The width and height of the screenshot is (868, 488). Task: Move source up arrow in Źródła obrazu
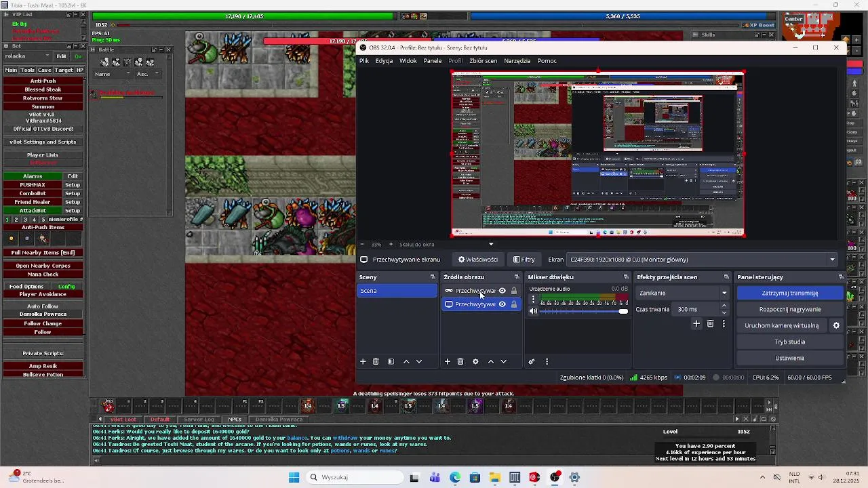[x=491, y=362]
